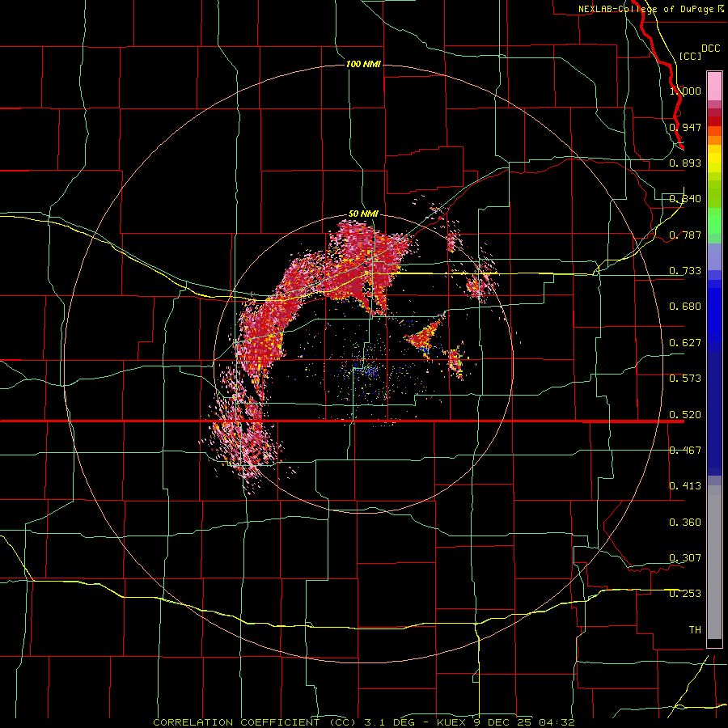Select the 0.520 legend value
This screenshot has height=728, width=728.
point(685,415)
